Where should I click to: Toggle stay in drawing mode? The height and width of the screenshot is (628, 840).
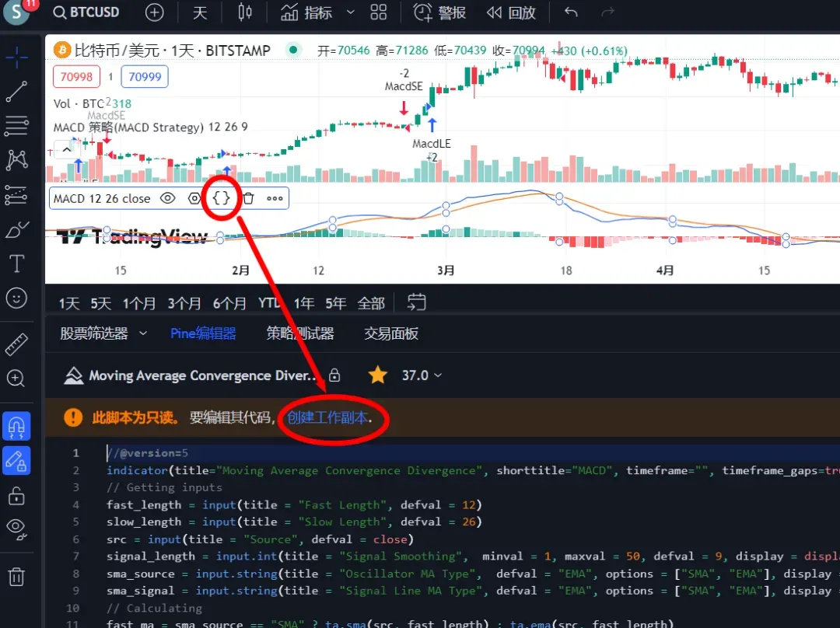[x=16, y=460]
